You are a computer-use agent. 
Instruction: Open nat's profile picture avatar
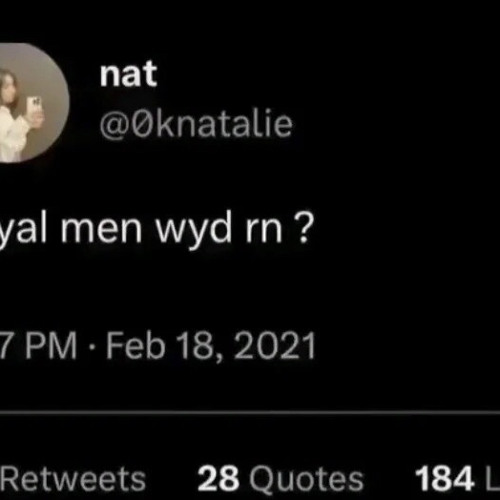point(34,102)
